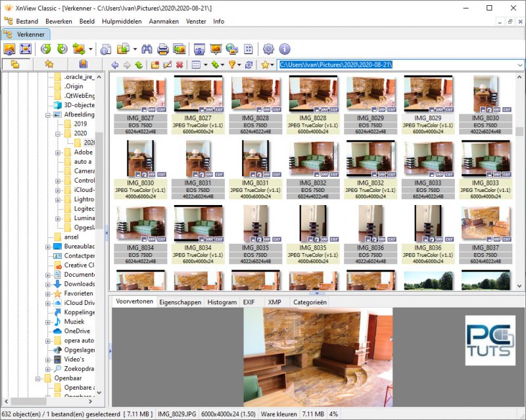Click the blue info About icon
The image size is (526, 420).
285,49
